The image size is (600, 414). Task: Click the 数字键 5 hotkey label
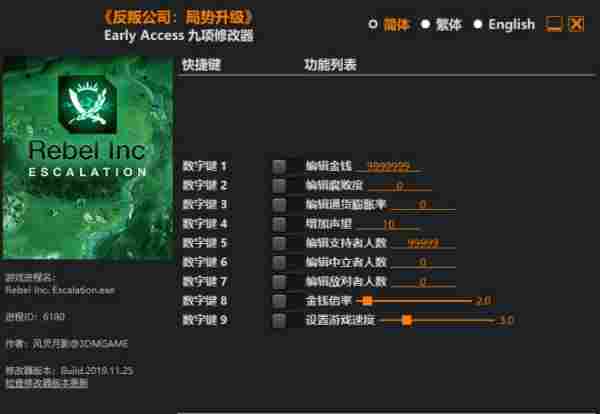(x=205, y=243)
